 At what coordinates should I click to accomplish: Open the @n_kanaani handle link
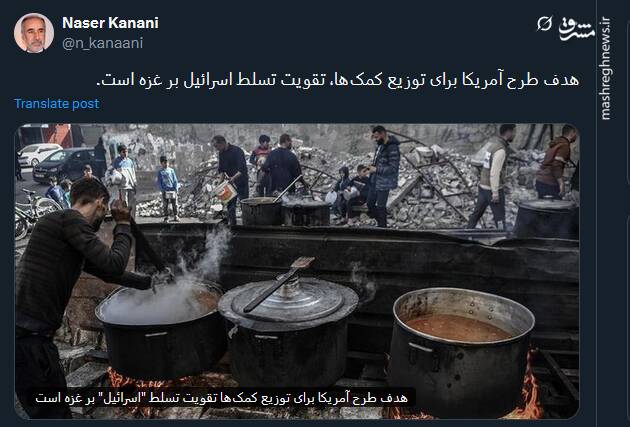point(102,43)
